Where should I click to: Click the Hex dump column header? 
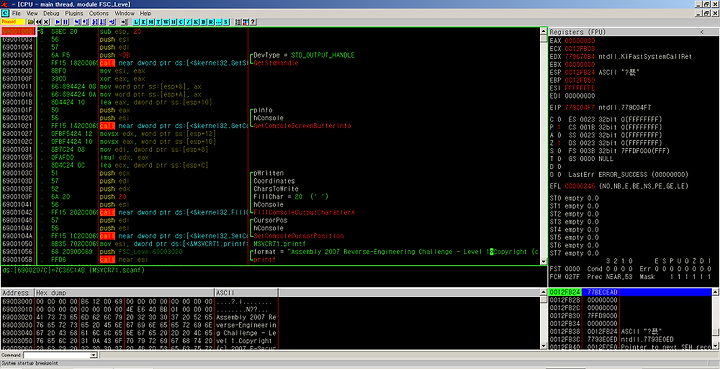coord(124,293)
